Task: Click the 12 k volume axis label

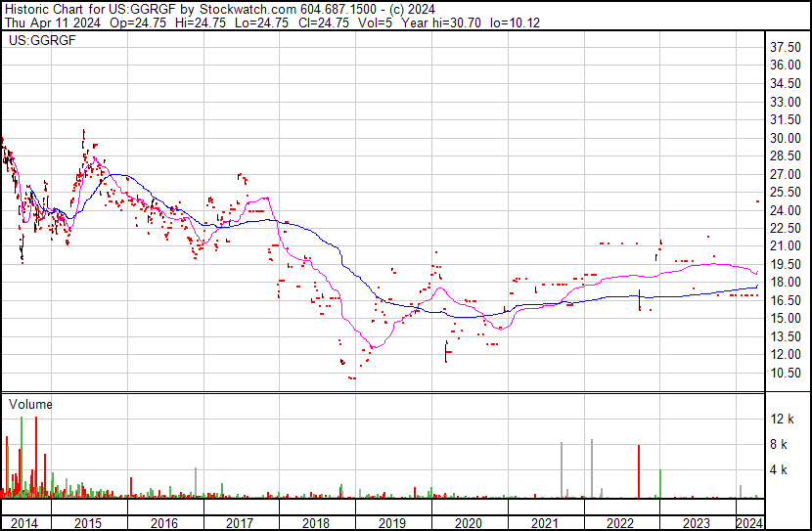Action: (x=783, y=420)
